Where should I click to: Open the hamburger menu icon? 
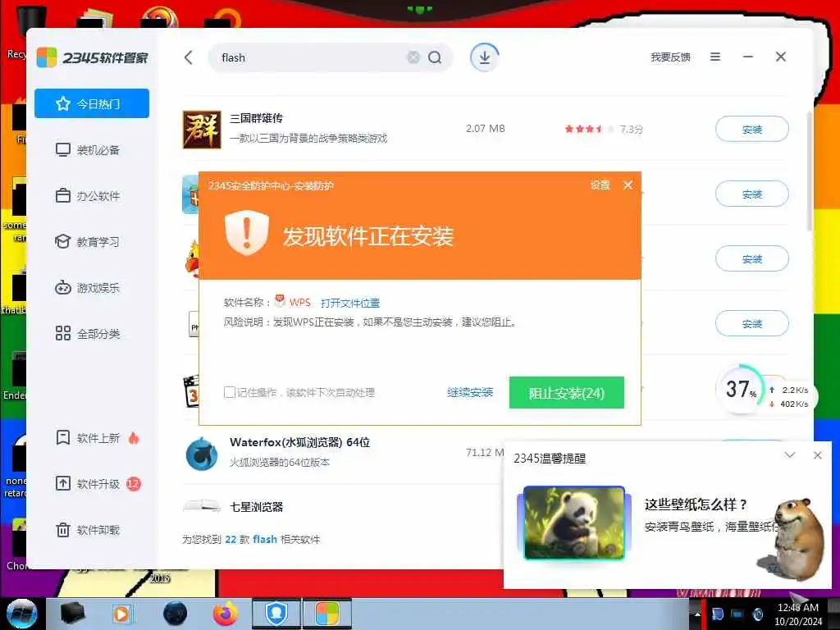click(715, 57)
